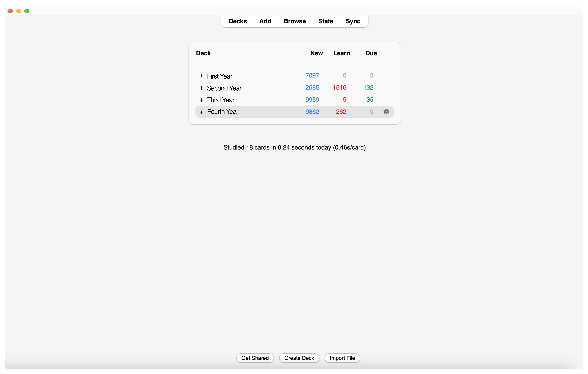Click the Deck column header

click(x=203, y=53)
